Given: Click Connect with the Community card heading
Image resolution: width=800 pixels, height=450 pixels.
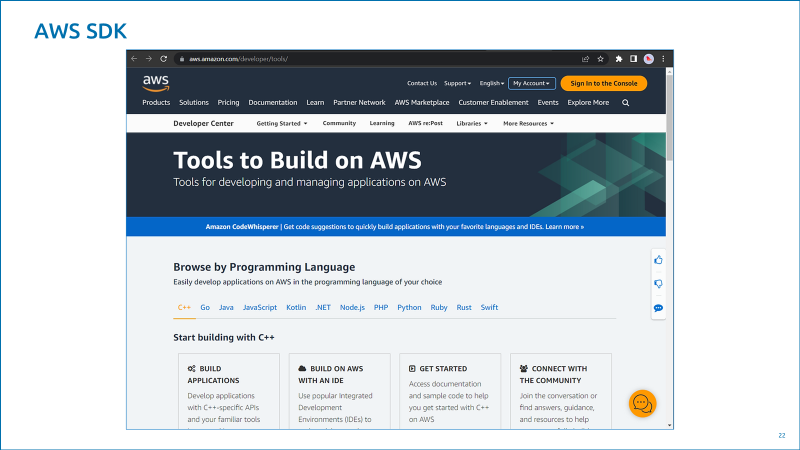Looking at the screenshot, I should point(553,374).
